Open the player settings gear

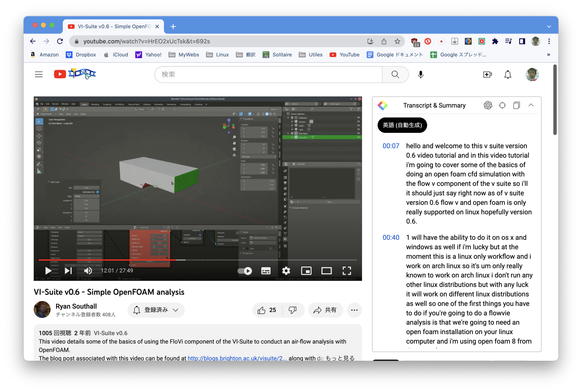[x=286, y=271]
